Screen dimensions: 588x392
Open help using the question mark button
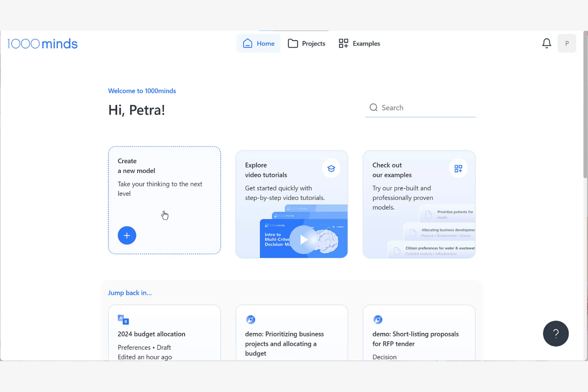(555, 334)
